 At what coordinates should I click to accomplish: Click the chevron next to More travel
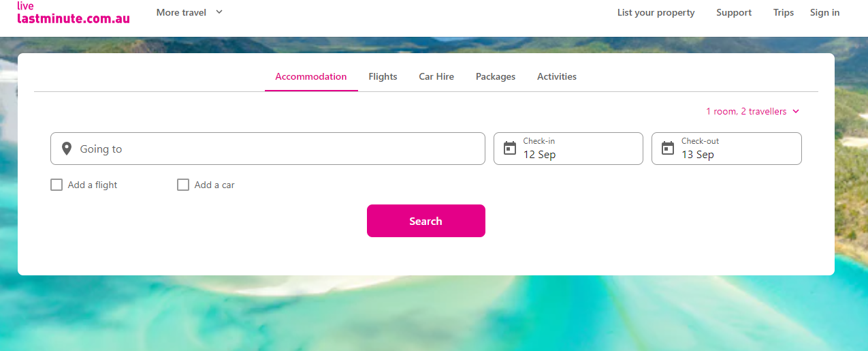click(x=219, y=12)
